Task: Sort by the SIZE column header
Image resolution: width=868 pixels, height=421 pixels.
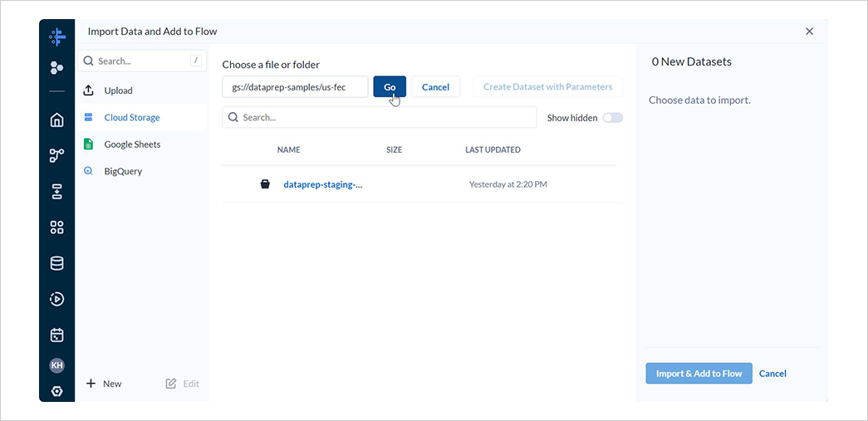Action: click(395, 149)
